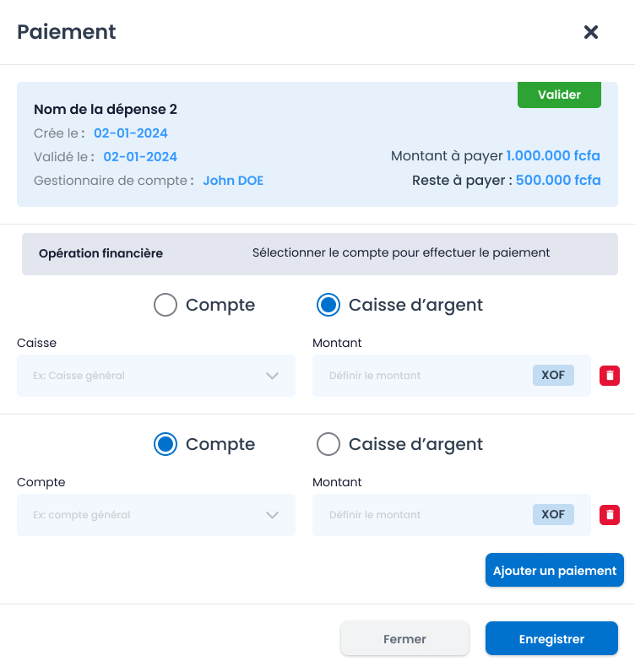Click the chevron arrow in the Compte field
The image size is (635, 672).
coord(272,515)
